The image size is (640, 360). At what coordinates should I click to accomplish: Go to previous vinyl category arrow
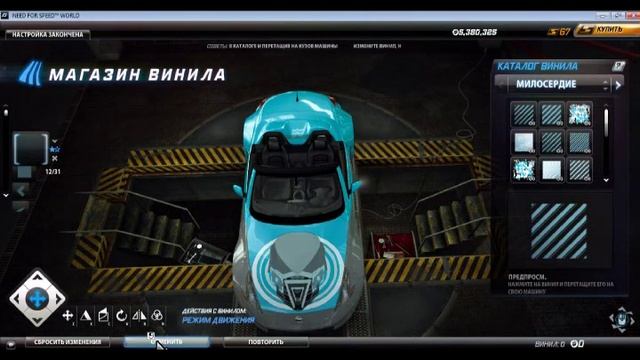pyautogui.click(x=501, y=84)
